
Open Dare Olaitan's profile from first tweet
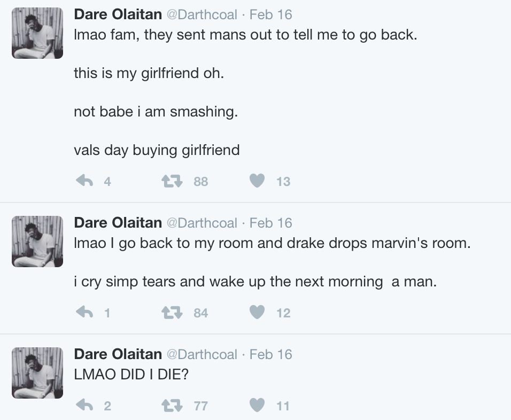118,14
